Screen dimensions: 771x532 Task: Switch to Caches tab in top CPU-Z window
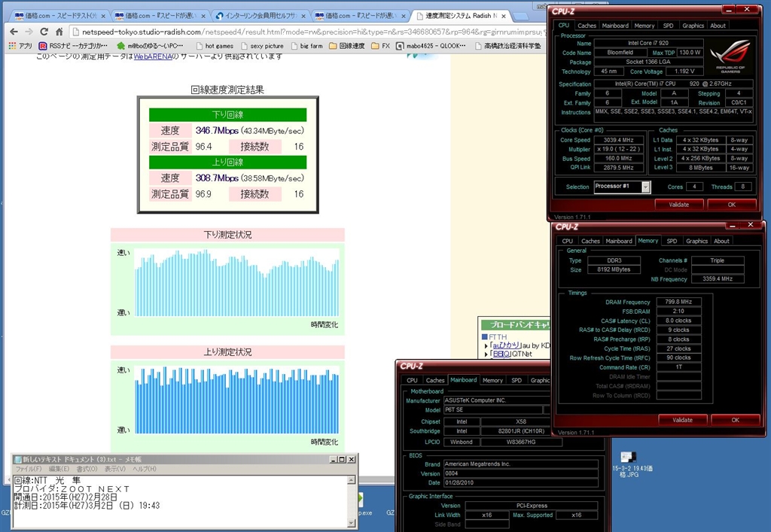(587, 25)
